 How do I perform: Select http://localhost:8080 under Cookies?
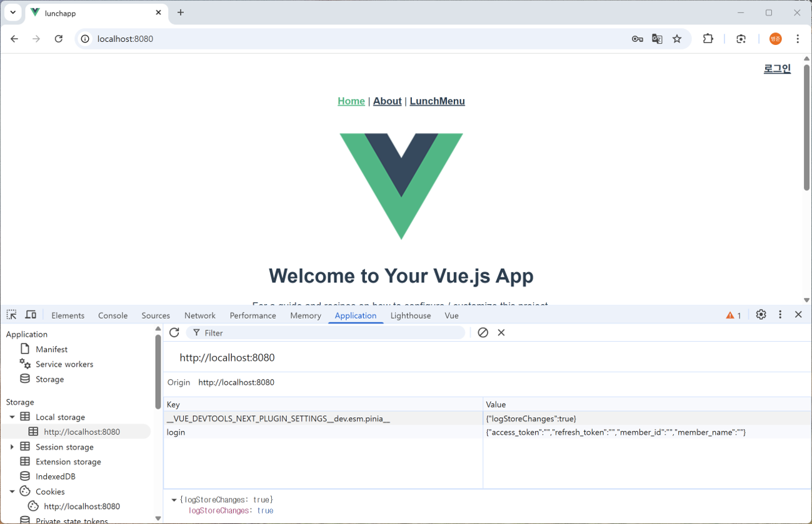coord(82,507)
